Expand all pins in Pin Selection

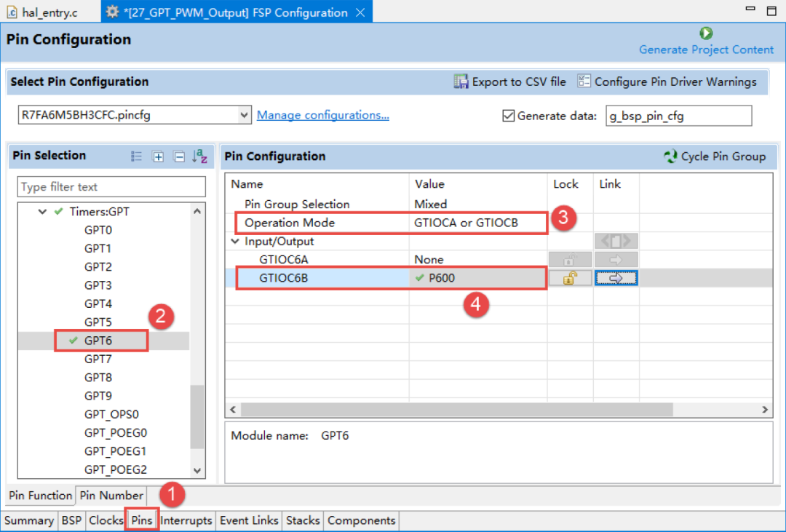point(158,156)
